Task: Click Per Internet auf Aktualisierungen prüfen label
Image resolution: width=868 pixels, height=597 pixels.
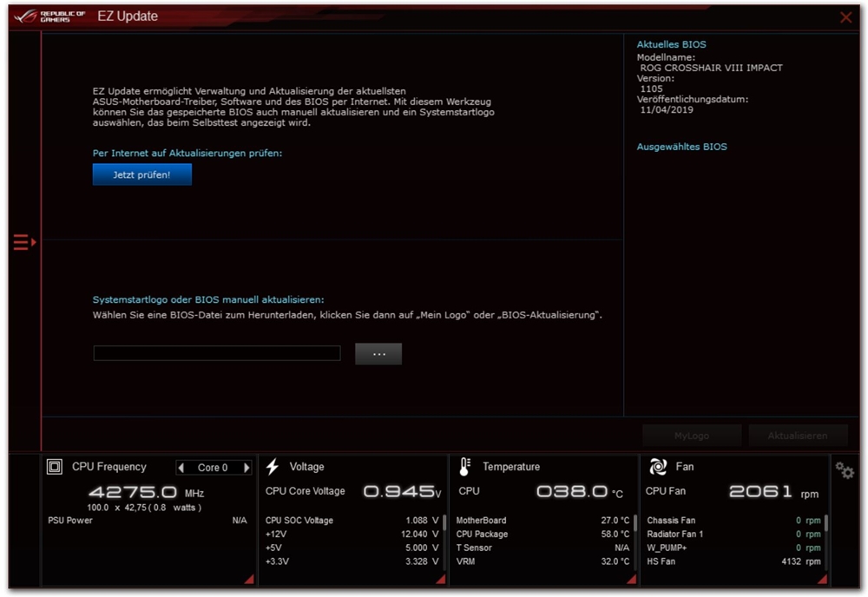Action: point(187,154)
